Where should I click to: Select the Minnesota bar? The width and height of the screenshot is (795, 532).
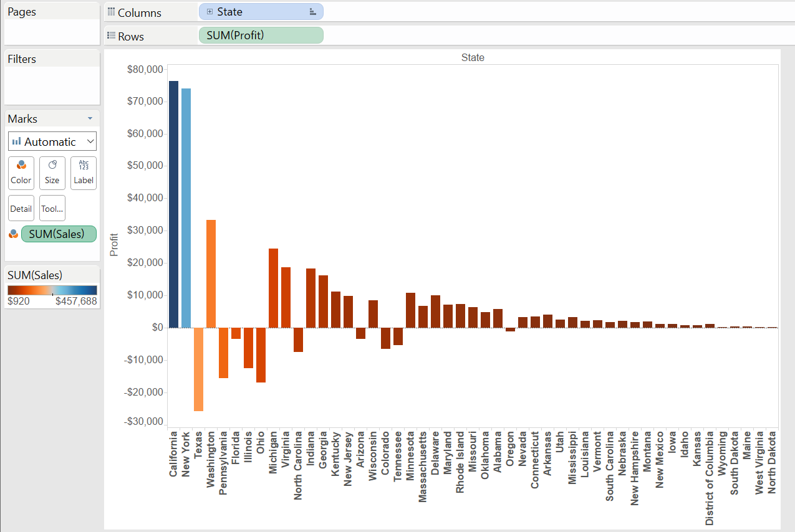(410, 310)
